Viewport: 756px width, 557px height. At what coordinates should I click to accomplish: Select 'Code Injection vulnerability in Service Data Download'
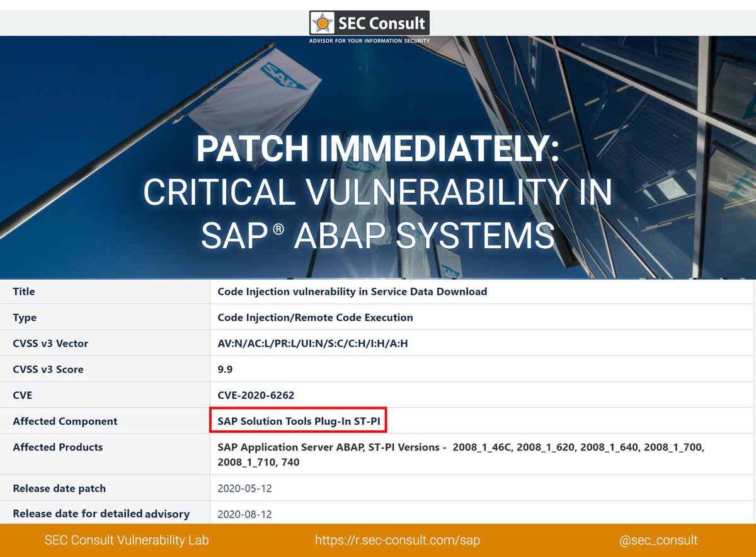tap(352, 292)
